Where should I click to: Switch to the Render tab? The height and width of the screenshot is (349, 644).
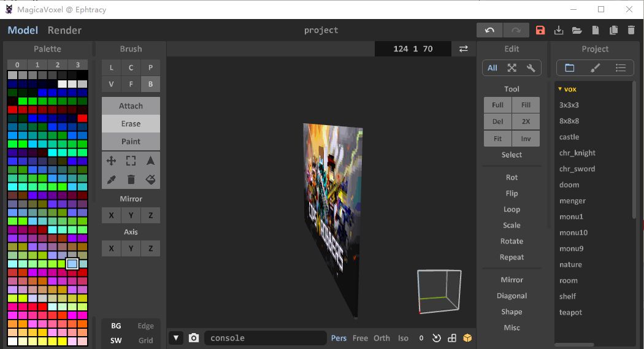pyautogui.click(x=64, y=30)
